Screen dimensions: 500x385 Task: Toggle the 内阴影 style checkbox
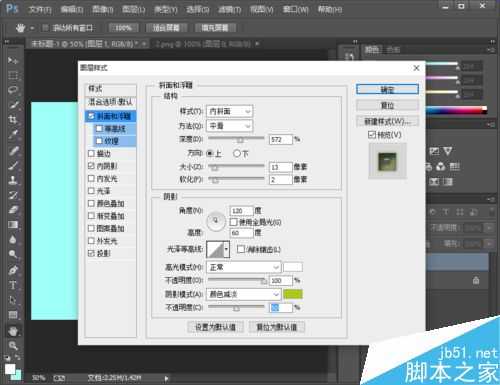pos(91,166)
